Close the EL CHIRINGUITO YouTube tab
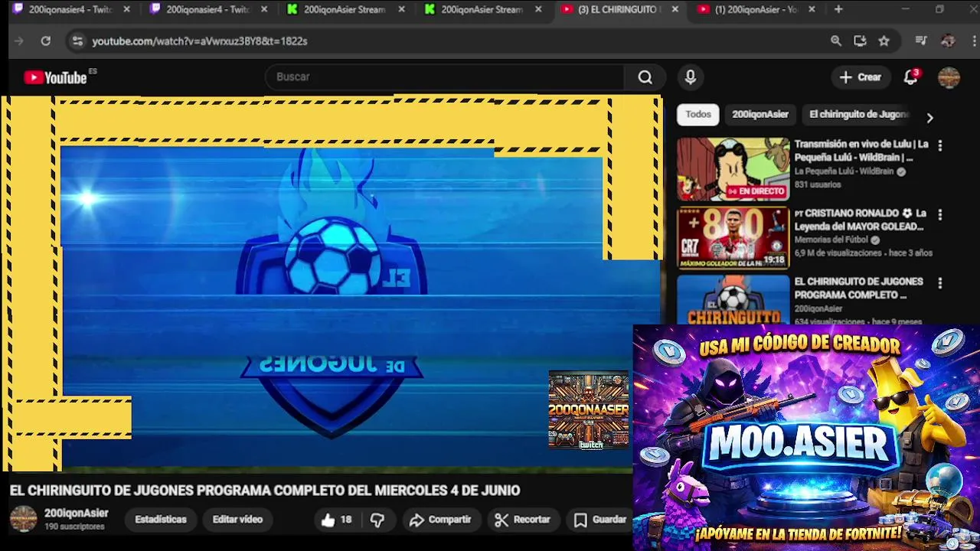This screenshot has width=980, height=551. [675, 9]
